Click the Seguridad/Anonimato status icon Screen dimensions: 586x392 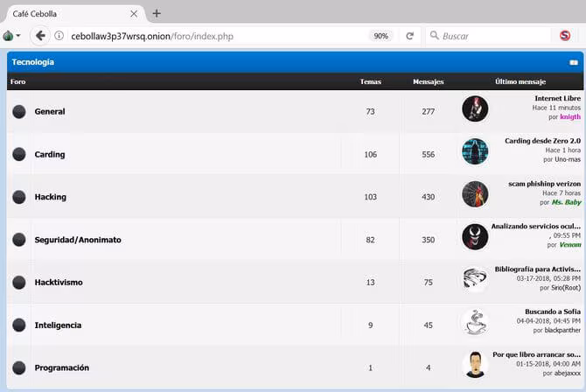[19, 240]
